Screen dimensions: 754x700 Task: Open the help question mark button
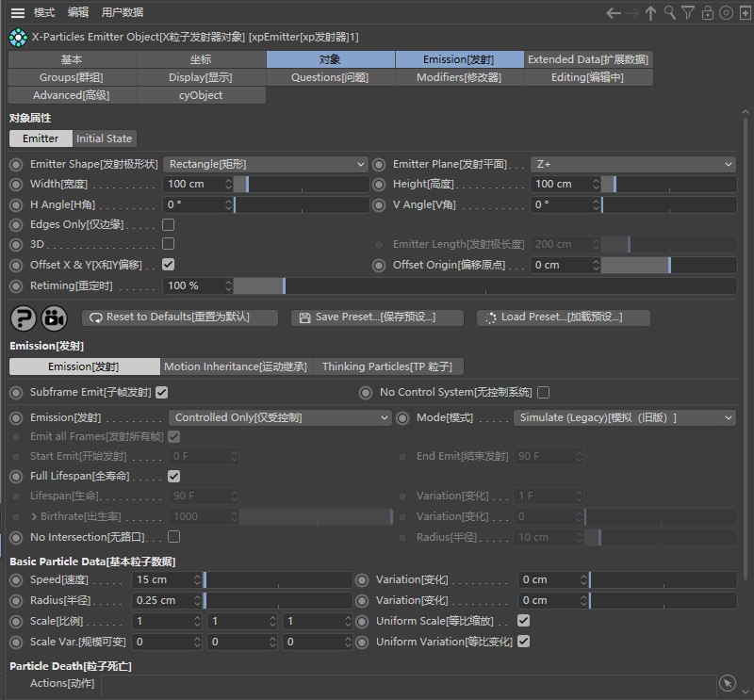point(24,318)
